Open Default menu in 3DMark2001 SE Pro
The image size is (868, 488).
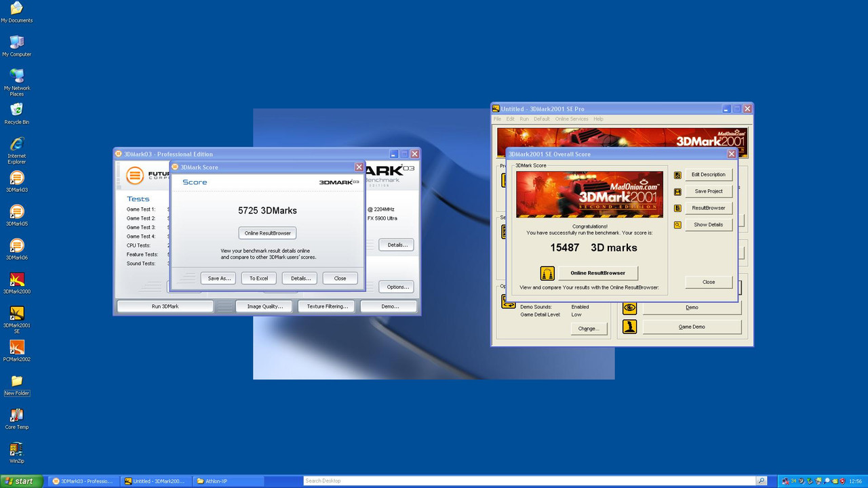(542, 119)
